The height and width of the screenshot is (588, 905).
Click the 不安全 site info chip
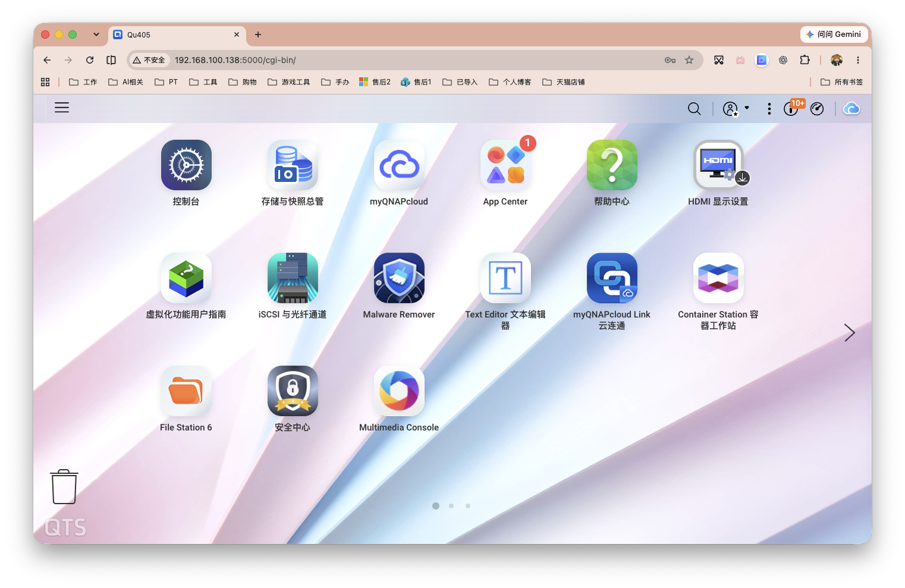pos(149,60)
